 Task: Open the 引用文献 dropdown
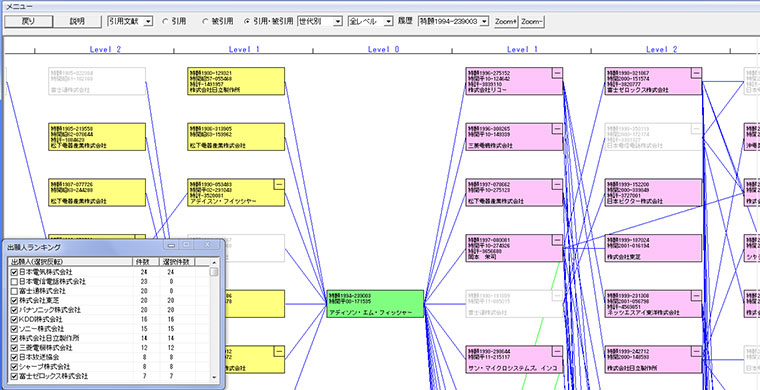click(x=130, y=21)
